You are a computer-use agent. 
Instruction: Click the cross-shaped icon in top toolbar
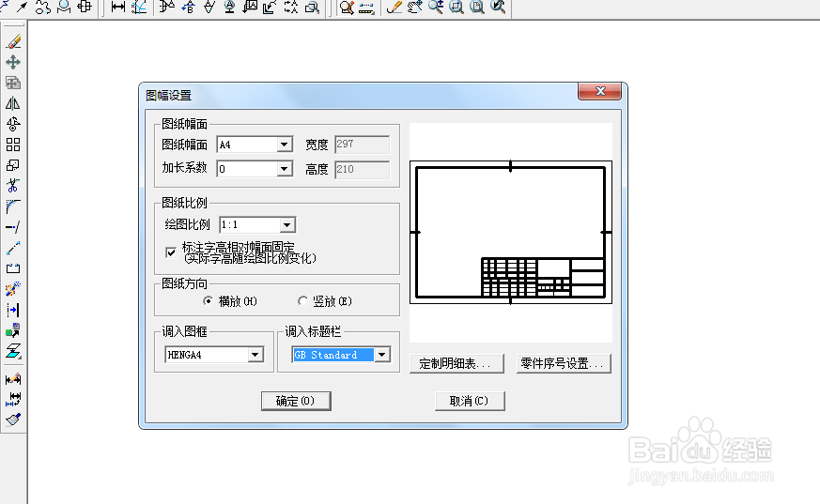click(x=85, y=7)
